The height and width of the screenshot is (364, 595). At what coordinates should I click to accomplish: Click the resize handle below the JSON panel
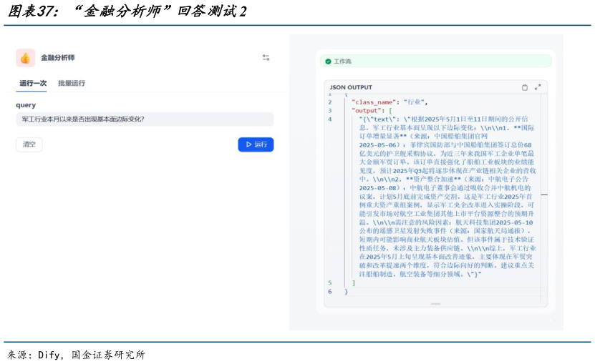[x=435, y=304]
